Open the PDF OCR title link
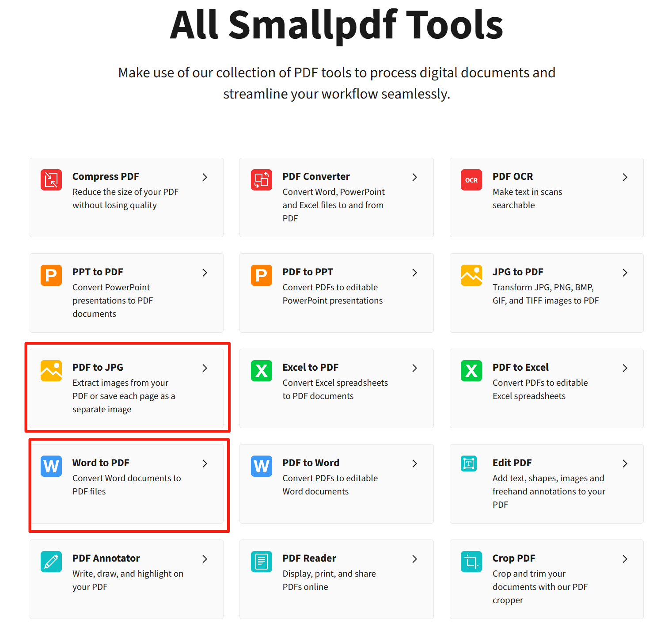This screenshot has height=627, width=672. pos(513,176)
